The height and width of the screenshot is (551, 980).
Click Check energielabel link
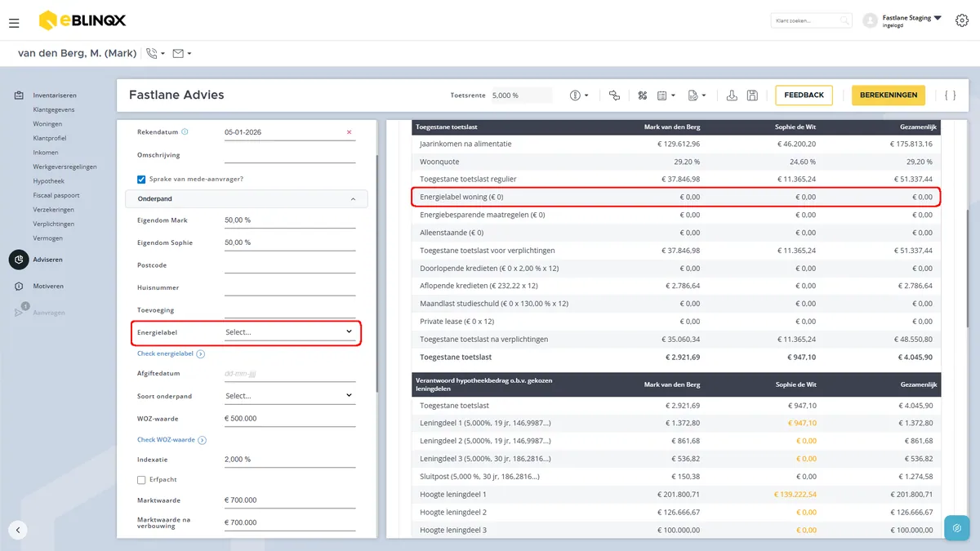point(165,354)
